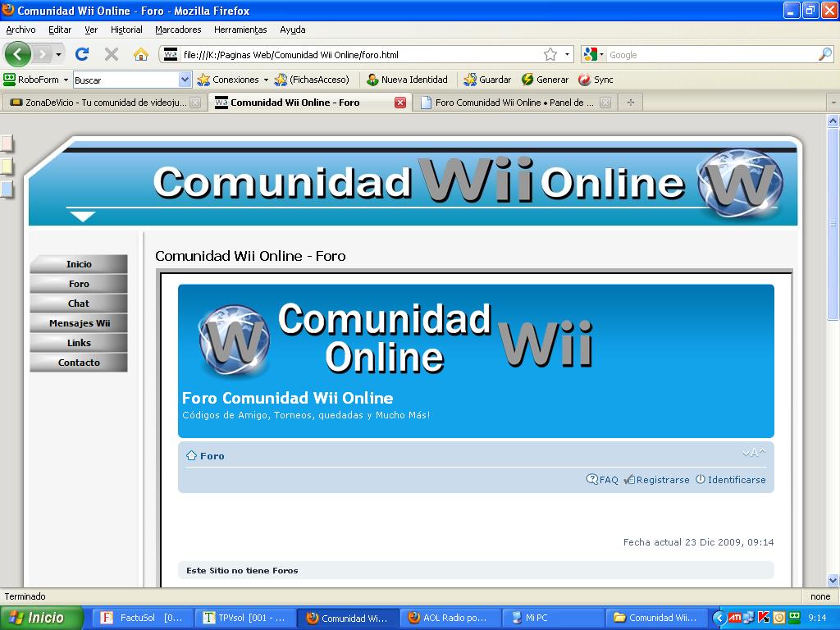Image resolution: width=840 pixels, height=630 pixels.
Task: Click the Stop loading X icon
Action: pos(112,54)
